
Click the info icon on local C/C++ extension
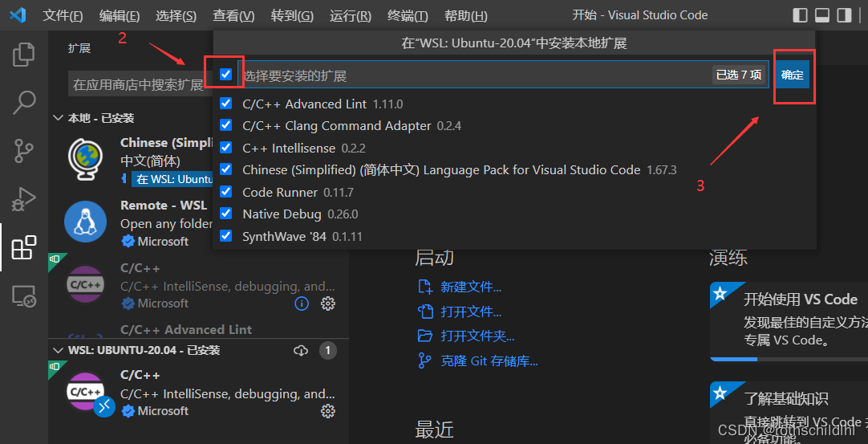tap(302, 303)
